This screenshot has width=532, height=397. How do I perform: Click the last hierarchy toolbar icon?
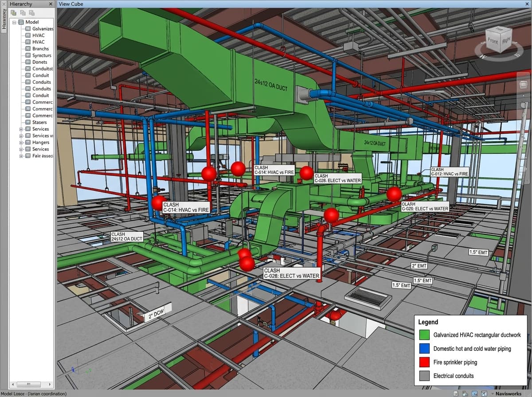click(x=31, y=13)
